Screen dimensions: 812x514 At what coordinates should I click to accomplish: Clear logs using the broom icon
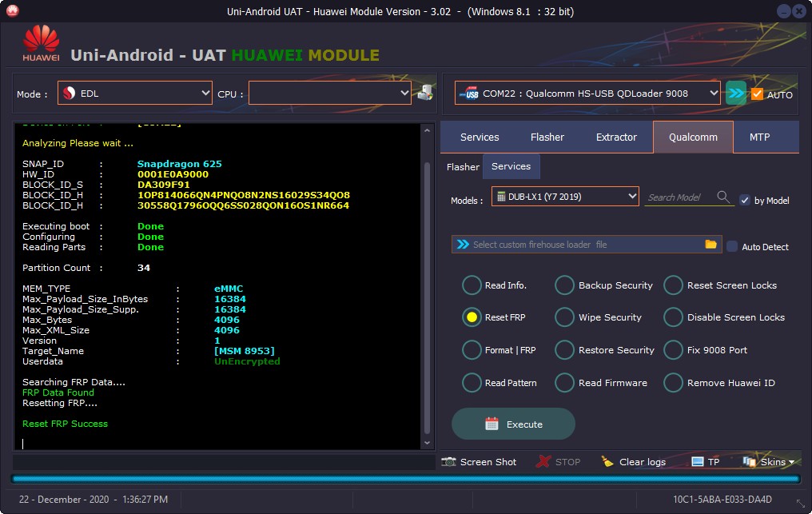tap(607, 462)
